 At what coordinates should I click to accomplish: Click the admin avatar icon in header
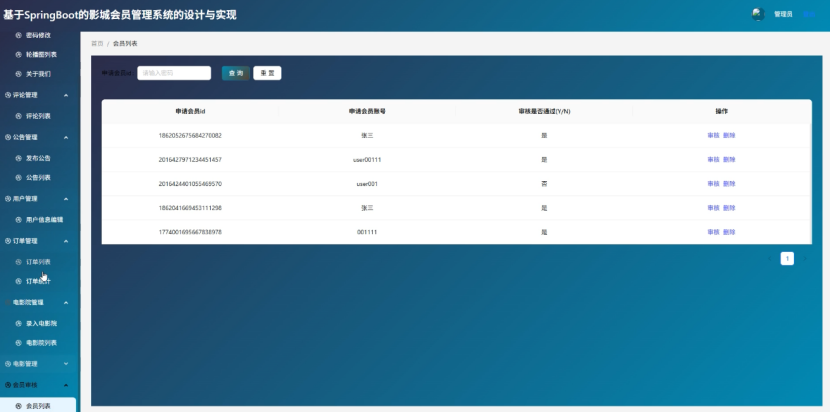pyautogui.click(x=758, y=14)
